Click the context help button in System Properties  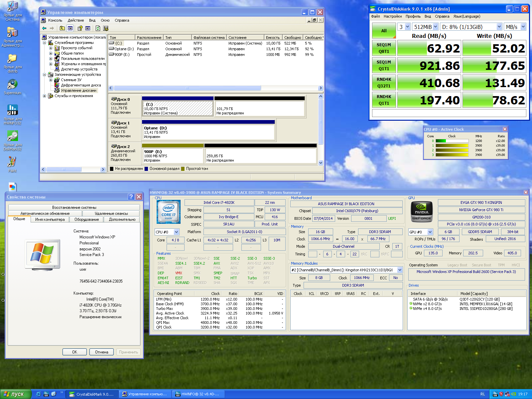[131, 197]
